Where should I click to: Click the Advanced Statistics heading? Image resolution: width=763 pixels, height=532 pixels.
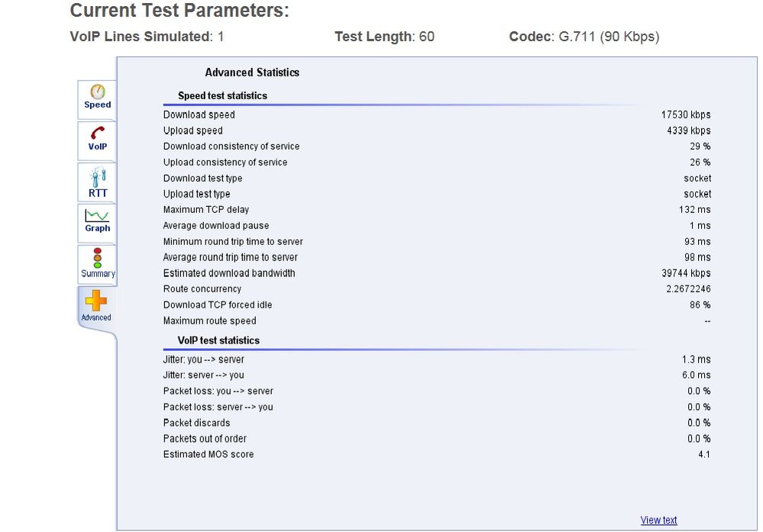[x=252, y=73]
